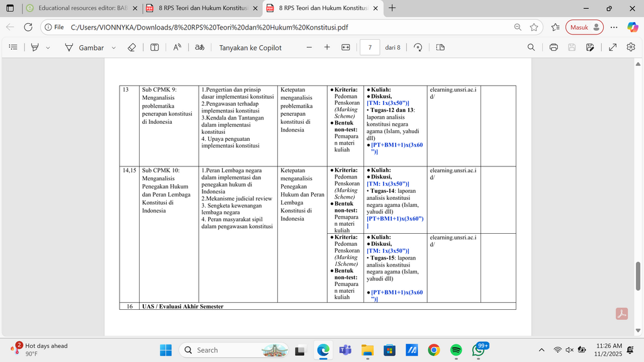Enter full screen PDF view
Viewport: 644px width, 362px height.
[613, 48]
